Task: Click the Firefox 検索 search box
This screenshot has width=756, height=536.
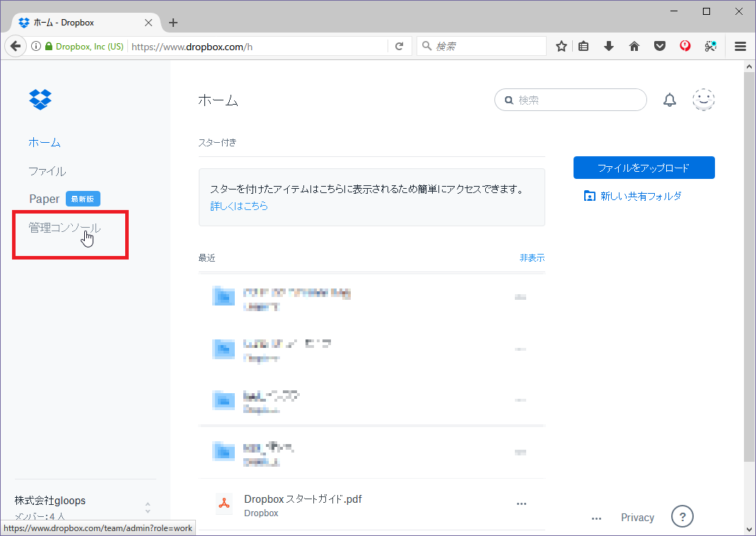Action: point(481,46)
